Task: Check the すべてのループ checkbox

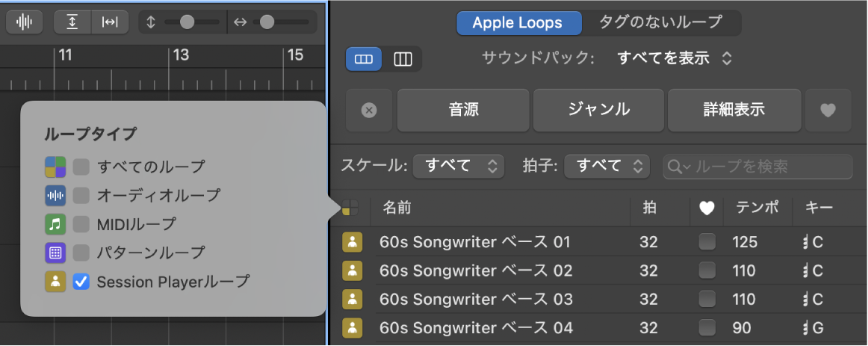Action: pos(81,167)
